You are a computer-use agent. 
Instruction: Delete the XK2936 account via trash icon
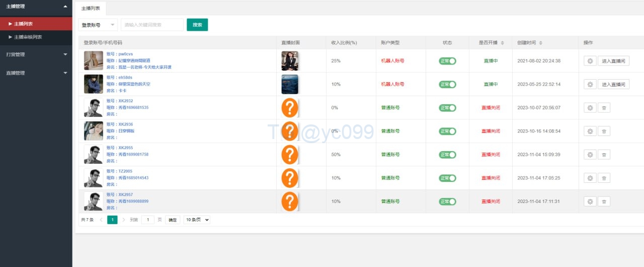pos(604,131)
